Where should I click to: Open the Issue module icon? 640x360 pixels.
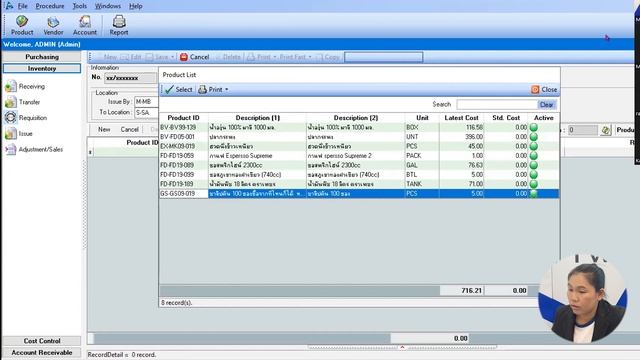11,133
